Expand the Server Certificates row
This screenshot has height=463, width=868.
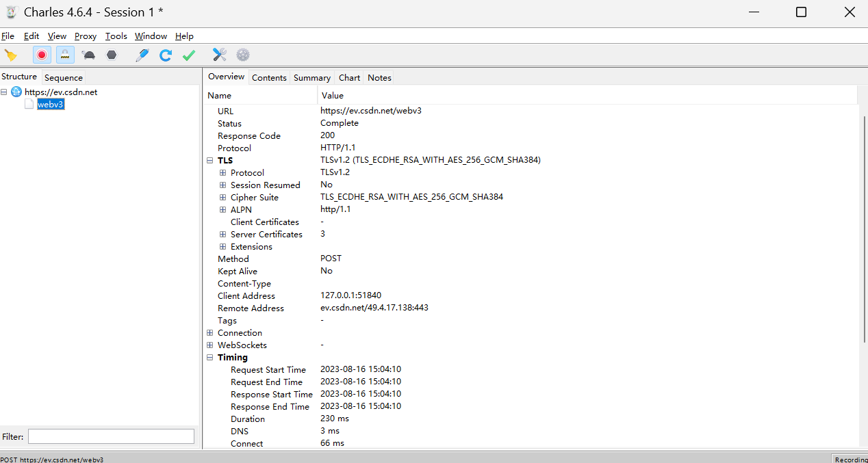point(223,235)
